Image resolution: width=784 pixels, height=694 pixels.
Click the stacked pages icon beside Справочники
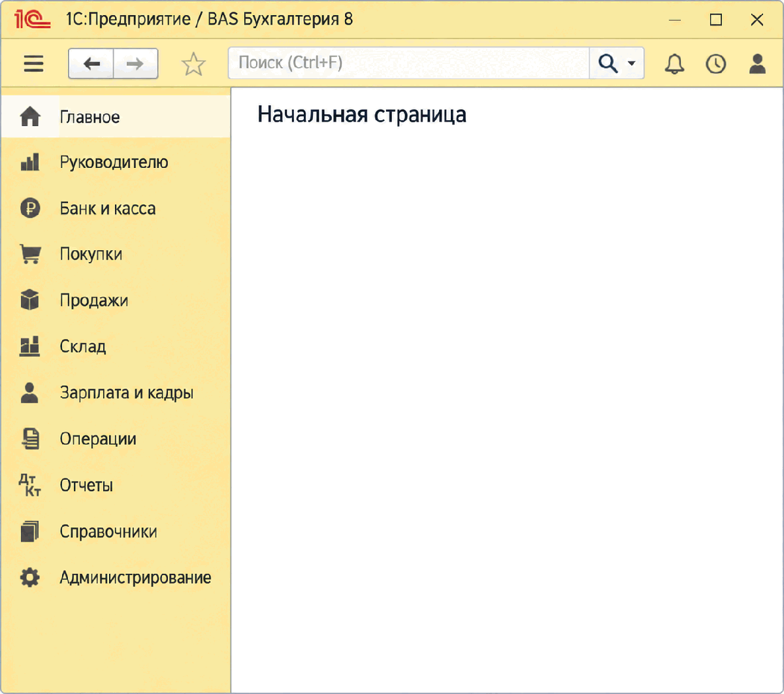point(30,531)
